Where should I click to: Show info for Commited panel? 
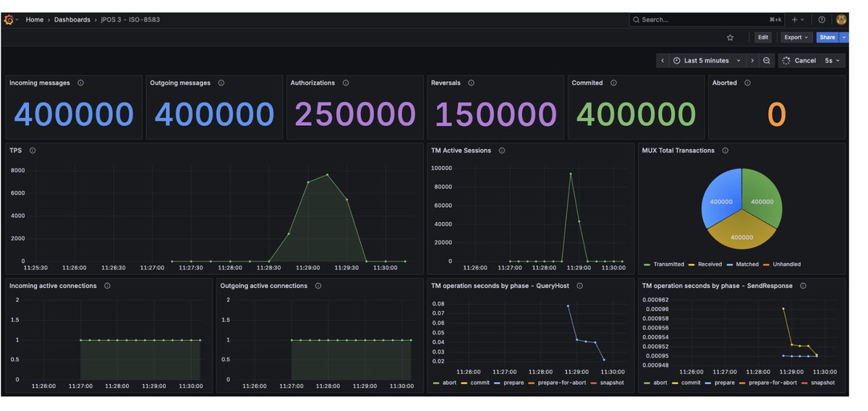(613, 83)
